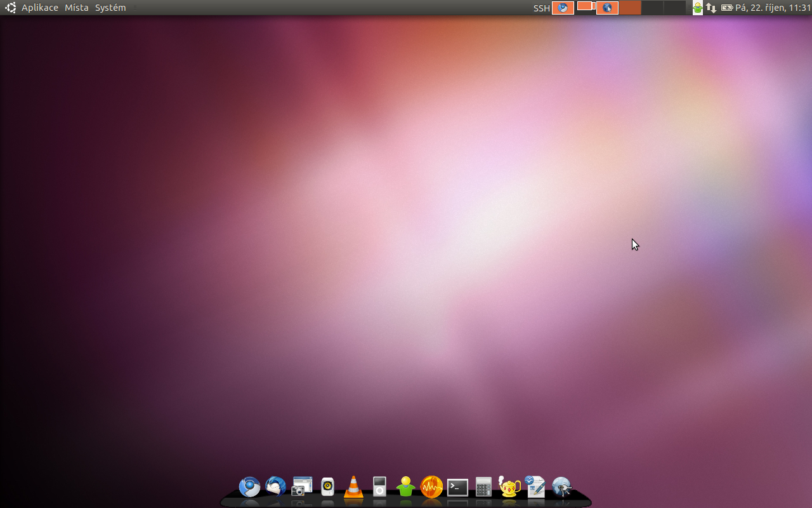
Task: Open the SSH applet in the panel
Action: pos(542,8)
